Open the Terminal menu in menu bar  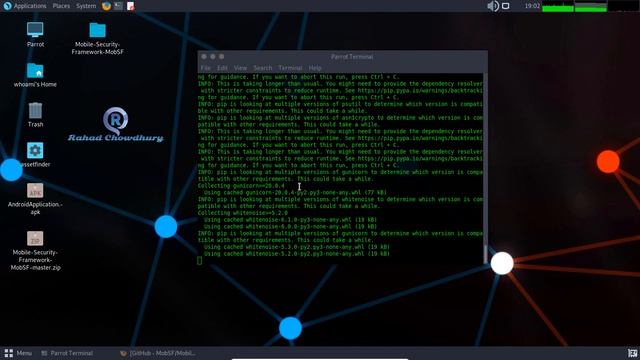[x=290, y=68]
